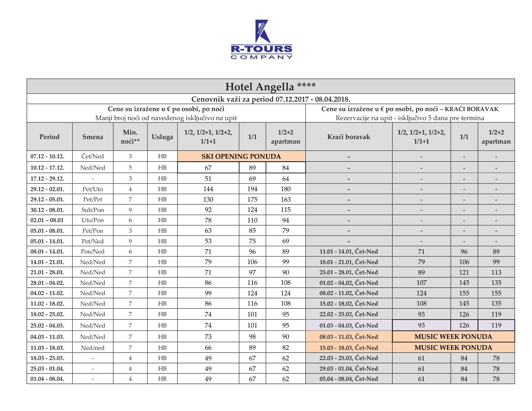This screenshot has height=411, width=532.
Task: Click the Sub/Pon smena cell
Action: 93,210
